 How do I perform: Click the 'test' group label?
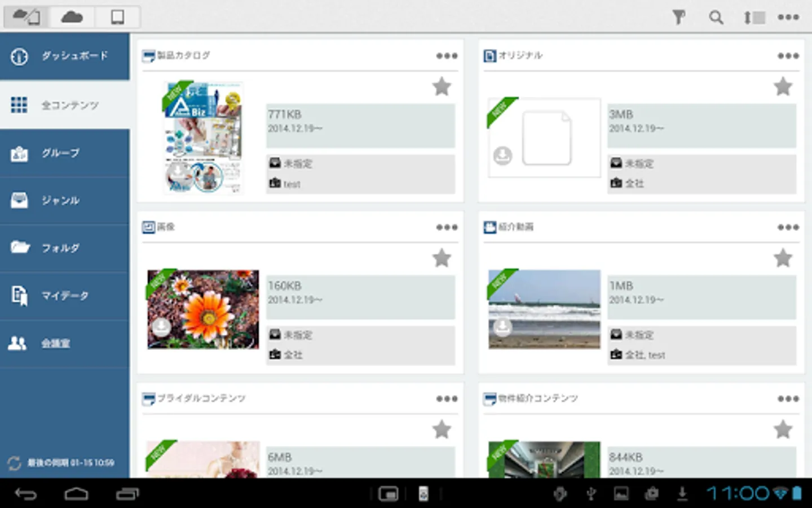[292, 184]
